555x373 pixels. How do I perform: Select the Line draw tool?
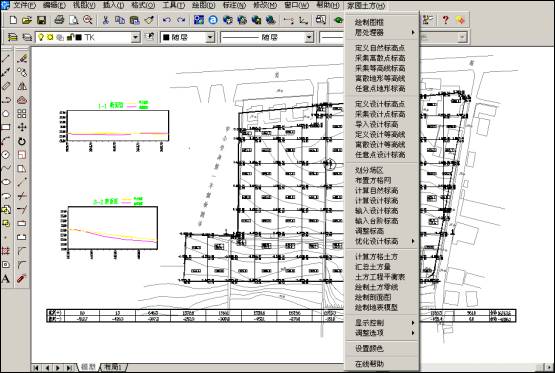6,58
